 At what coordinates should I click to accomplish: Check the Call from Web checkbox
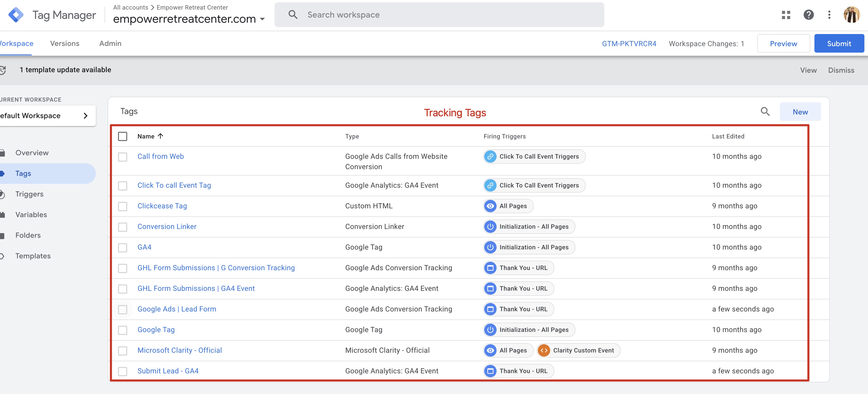coord(123,157)
